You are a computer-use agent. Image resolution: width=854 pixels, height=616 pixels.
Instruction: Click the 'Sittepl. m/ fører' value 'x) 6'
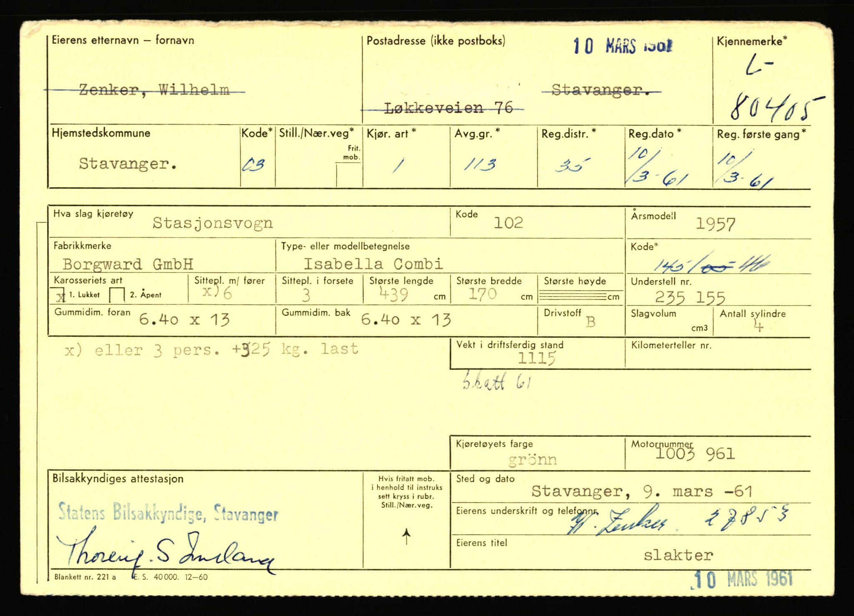tap(217, 293)
